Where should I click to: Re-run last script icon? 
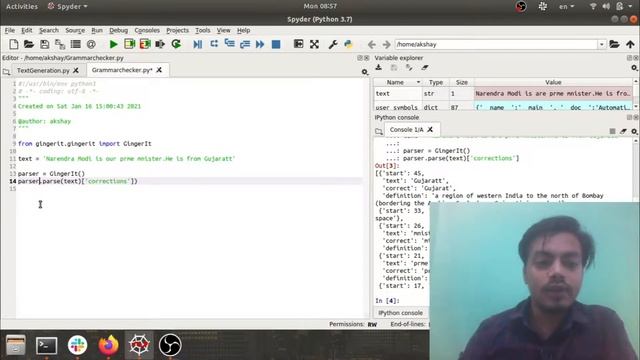click(x=176, y=44)
